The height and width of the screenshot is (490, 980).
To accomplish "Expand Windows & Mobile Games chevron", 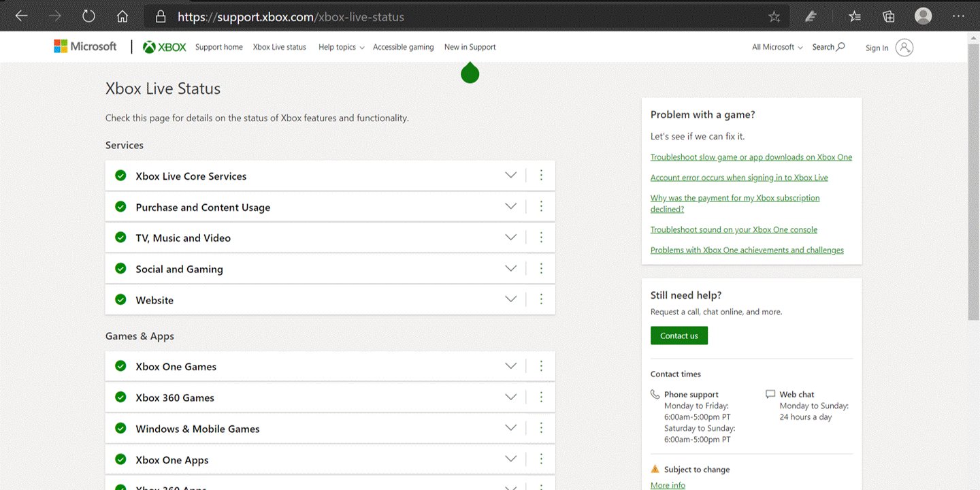I will click(x=511, y=428).
